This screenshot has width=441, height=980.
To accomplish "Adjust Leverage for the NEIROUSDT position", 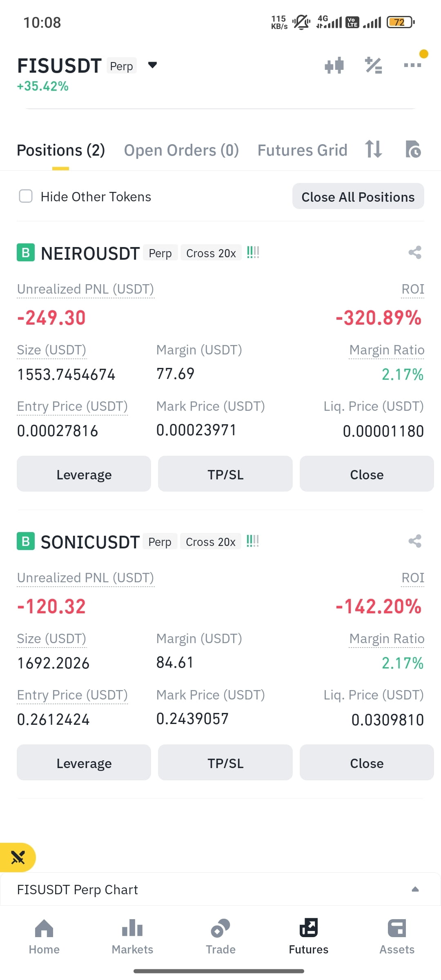I will [x=84, y=474].
